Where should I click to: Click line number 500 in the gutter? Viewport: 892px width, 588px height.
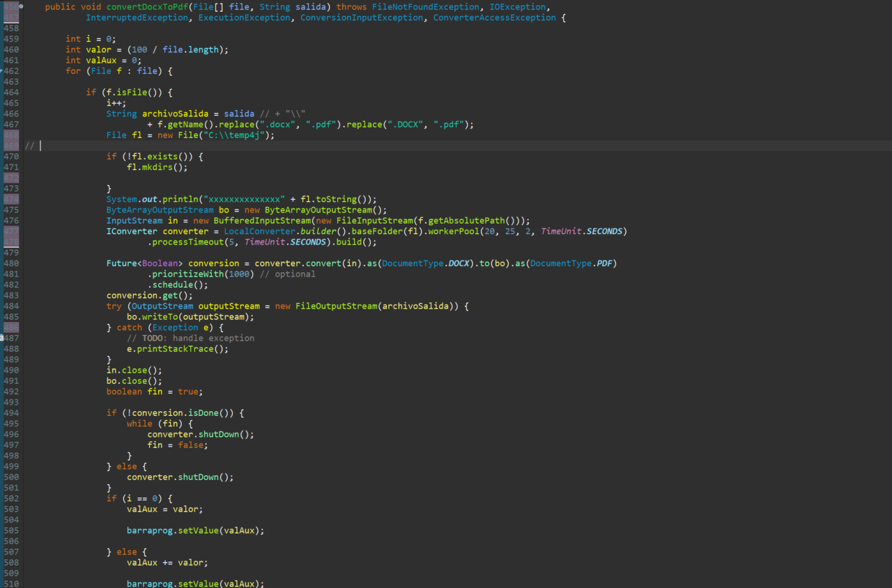(10, 477)
